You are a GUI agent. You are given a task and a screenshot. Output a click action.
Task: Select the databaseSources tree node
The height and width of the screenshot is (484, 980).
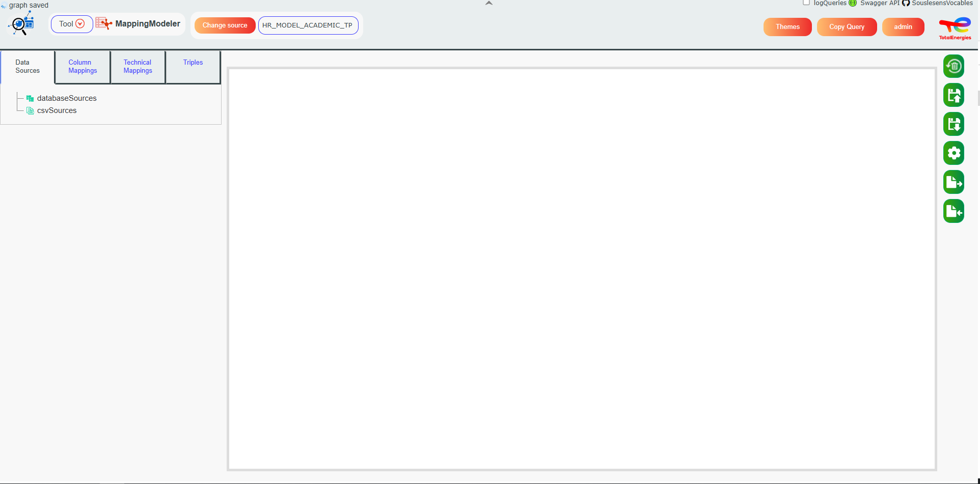coord(67,98)
